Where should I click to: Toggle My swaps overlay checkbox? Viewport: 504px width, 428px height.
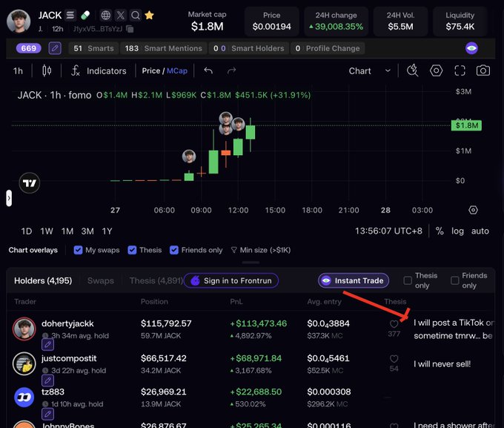[x=78, y=250]
